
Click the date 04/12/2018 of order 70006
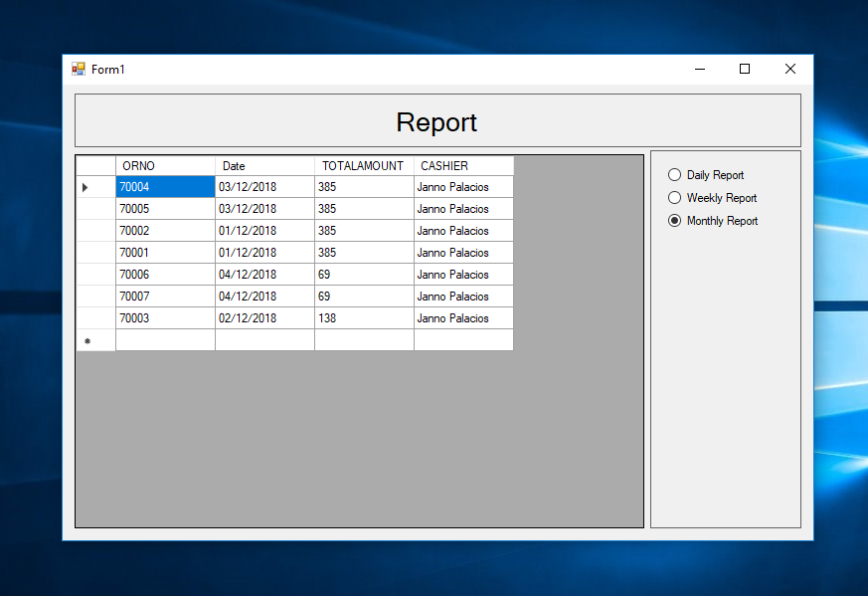click(x=265, y=275)
